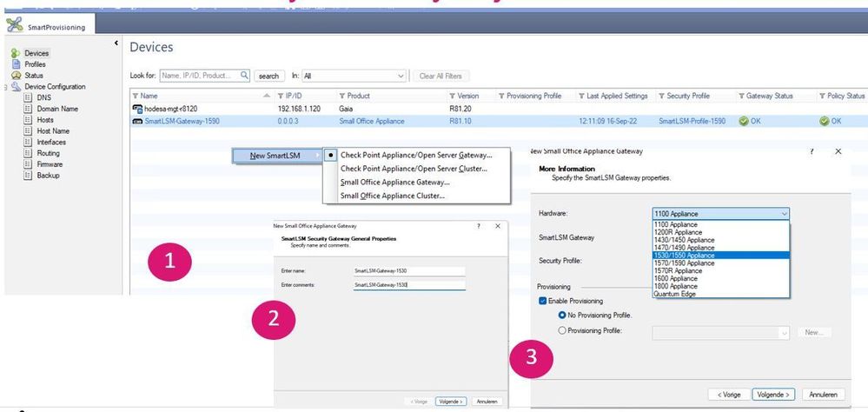Click the Enter name text field
The width and height of the screenshot is (868, 412).
(x=408, y=271)
